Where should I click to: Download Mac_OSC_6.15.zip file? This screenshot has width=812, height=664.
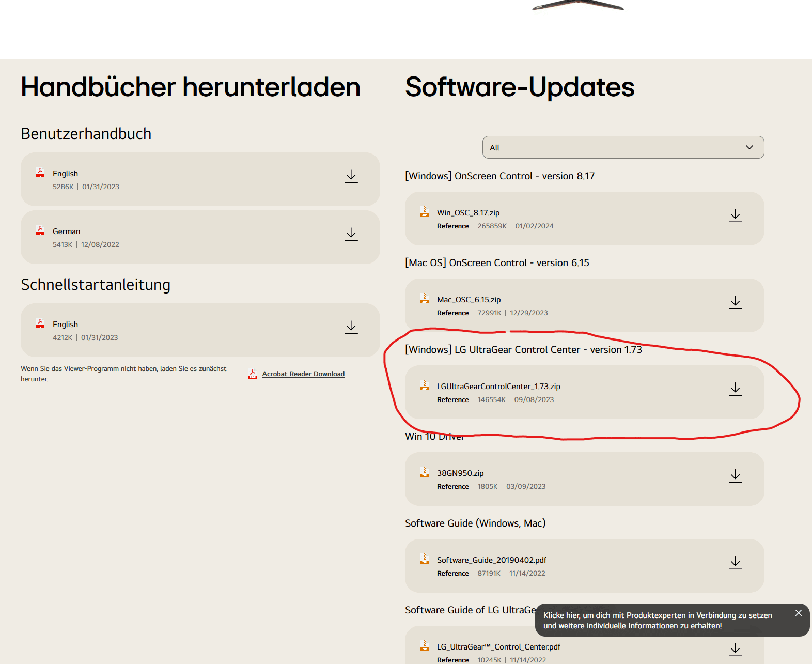coord(736,302)
